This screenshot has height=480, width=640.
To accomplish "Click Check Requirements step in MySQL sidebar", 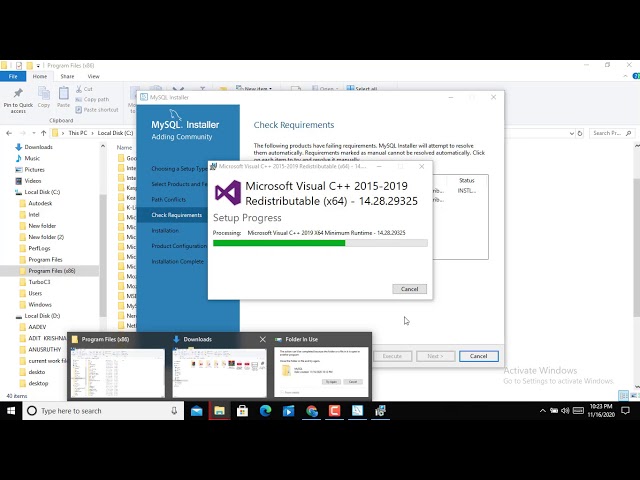I will [x=176, y=215].
